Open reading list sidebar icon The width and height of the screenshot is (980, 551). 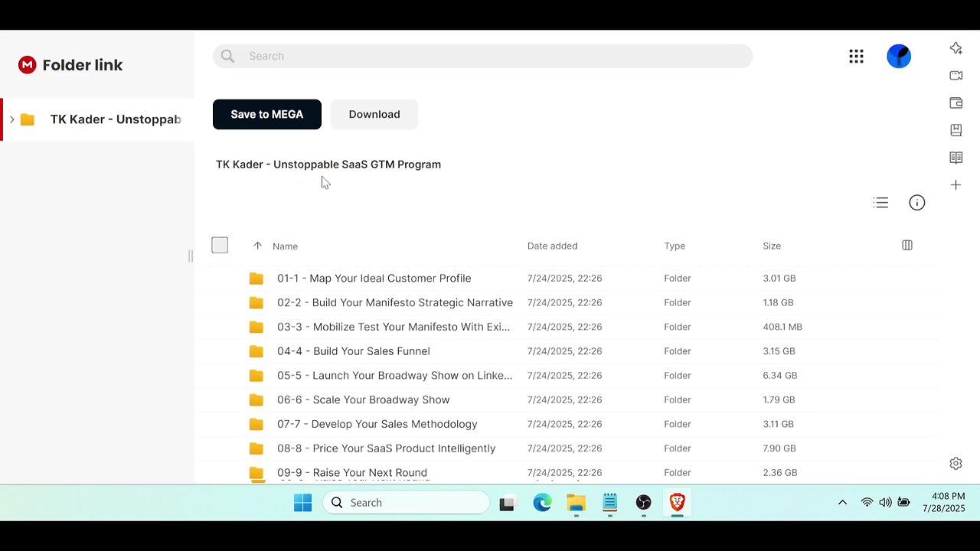pos(956,158)
